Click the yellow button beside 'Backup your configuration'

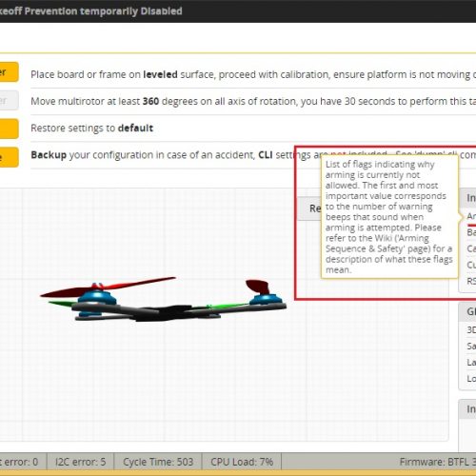[9, 157]
